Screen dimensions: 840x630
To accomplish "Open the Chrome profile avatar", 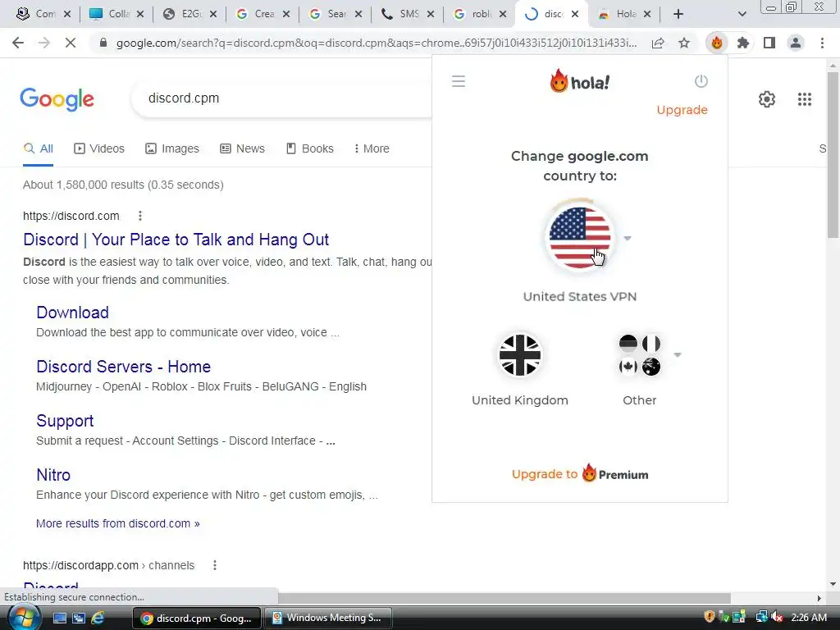I will [796, 43].
